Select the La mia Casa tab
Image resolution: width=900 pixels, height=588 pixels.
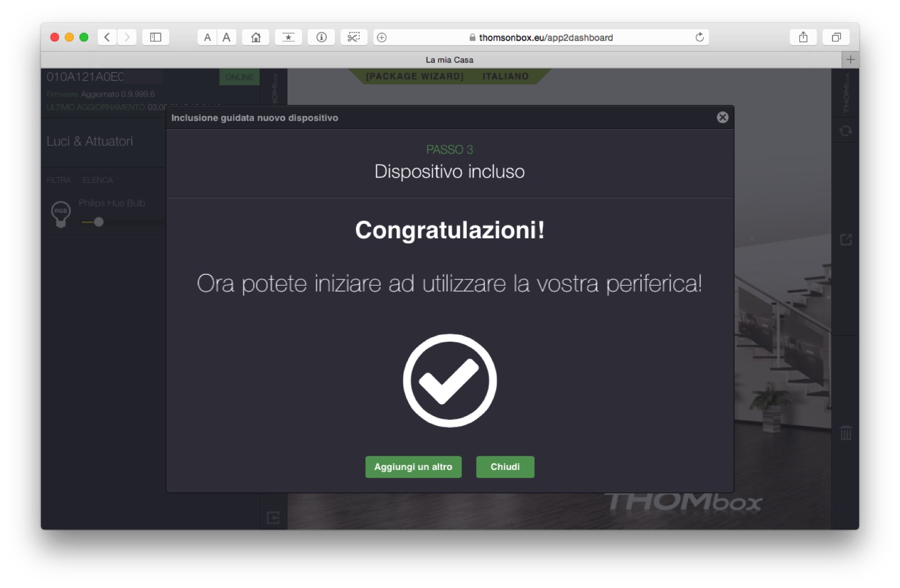(x=449, y=60)
